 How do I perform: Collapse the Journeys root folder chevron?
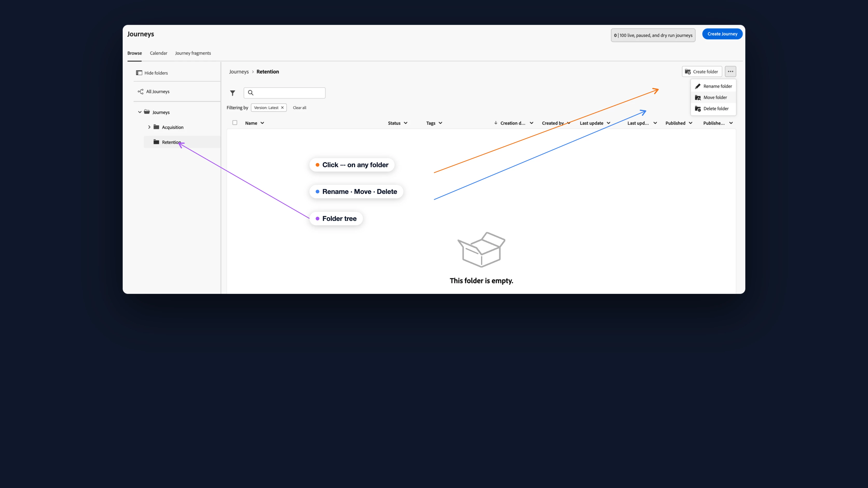pyautogui.click(x=140, y=112)
